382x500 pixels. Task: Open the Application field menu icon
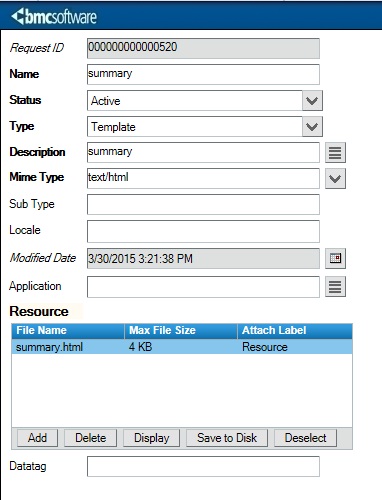pos(335,286)
